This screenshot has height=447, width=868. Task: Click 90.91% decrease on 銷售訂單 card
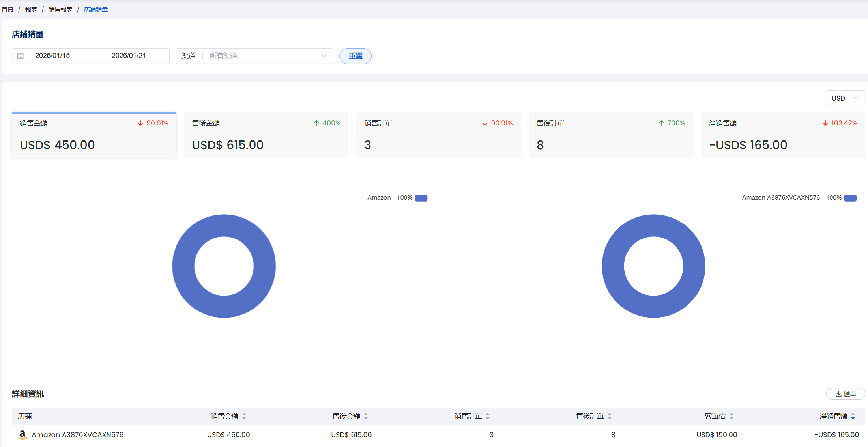coord(497,123)
